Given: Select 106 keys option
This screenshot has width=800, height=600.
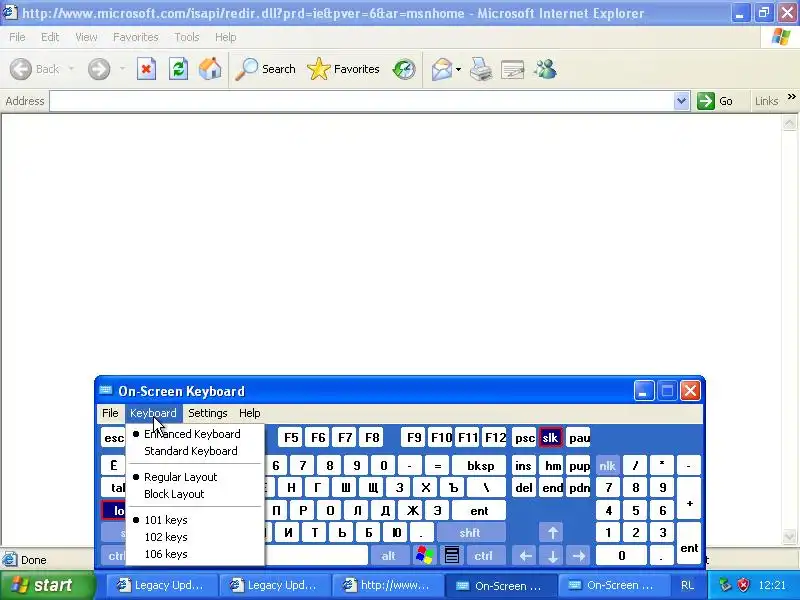Looking at the screenshot, I should point(195,554).
